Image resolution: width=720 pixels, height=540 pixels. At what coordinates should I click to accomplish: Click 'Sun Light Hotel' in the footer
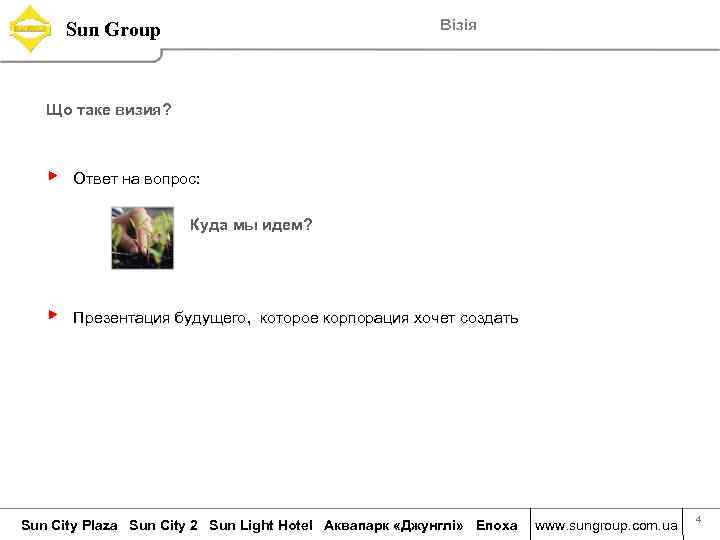pyautogui.click(x=261, y=525)
